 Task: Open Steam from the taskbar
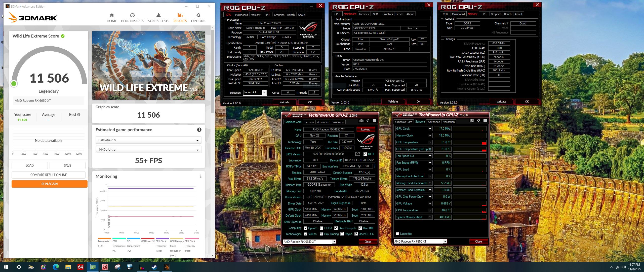pyautogui.click(x=154, y=267)
